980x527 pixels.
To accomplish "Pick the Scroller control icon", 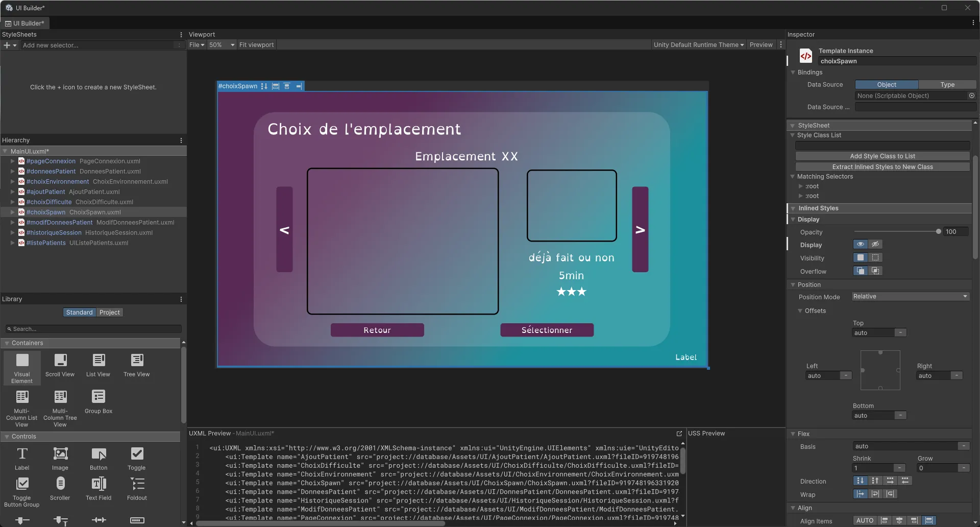I will 60,484.
